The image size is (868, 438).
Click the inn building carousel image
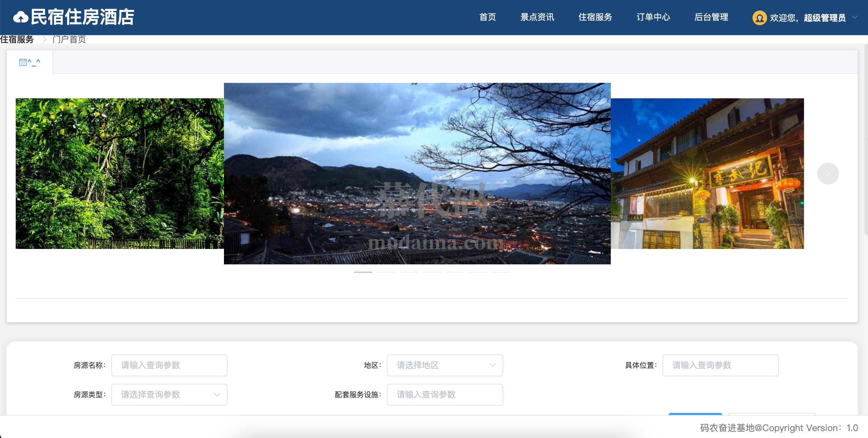point(707,174)
